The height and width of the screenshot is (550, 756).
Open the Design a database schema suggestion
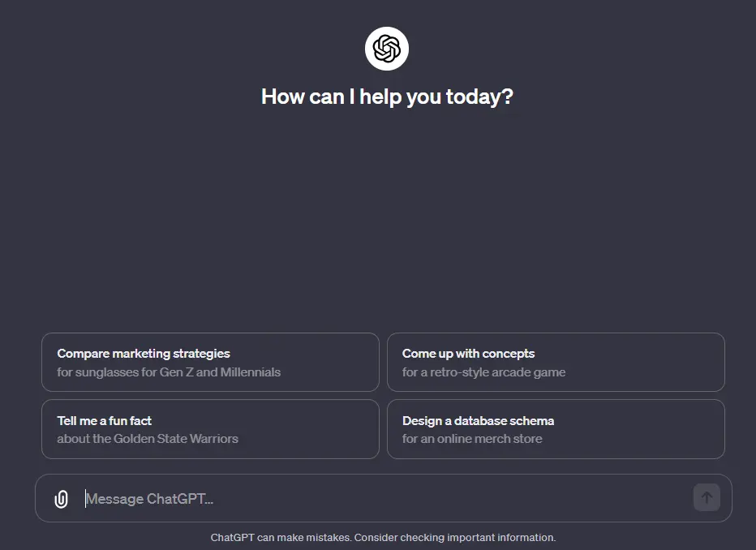point(556,429)
